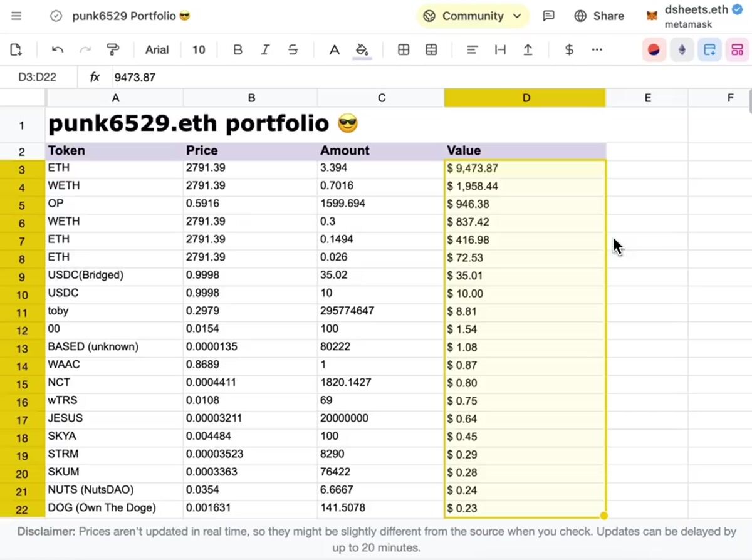
Task: Click the fx function icon
Action: [95, 77]
